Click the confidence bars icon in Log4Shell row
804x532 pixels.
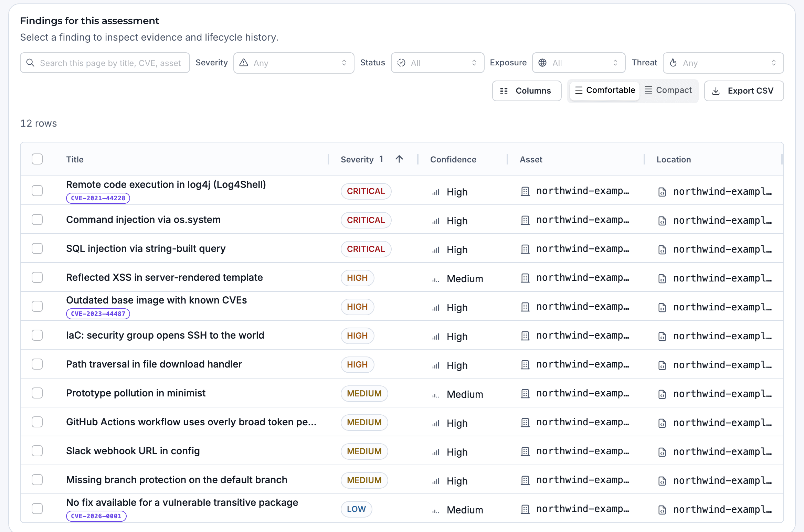click(436, 192)
